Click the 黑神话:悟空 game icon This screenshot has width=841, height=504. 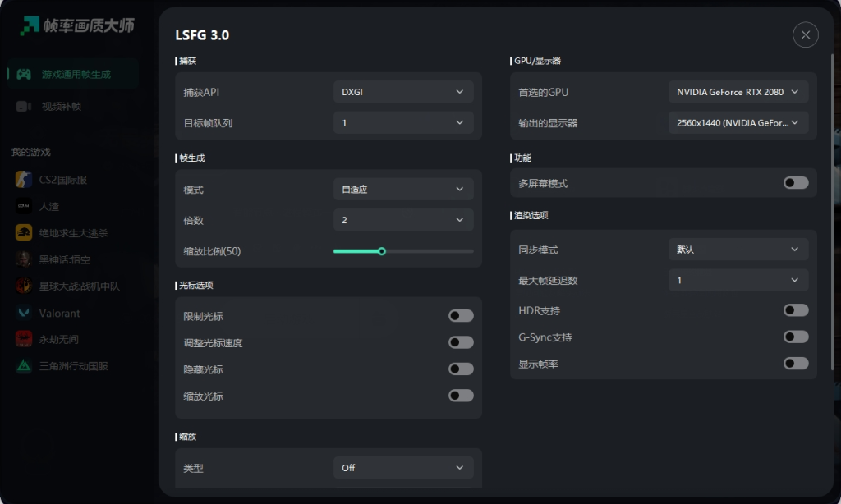24,259
